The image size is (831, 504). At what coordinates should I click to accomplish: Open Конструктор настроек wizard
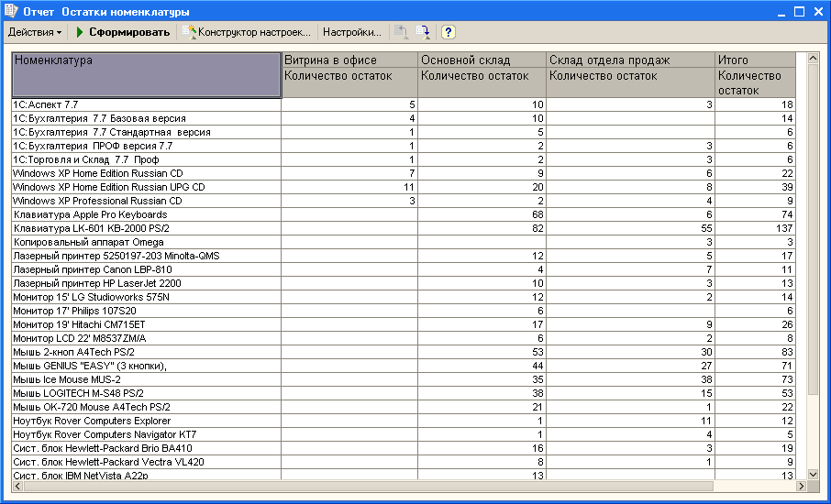248,32
